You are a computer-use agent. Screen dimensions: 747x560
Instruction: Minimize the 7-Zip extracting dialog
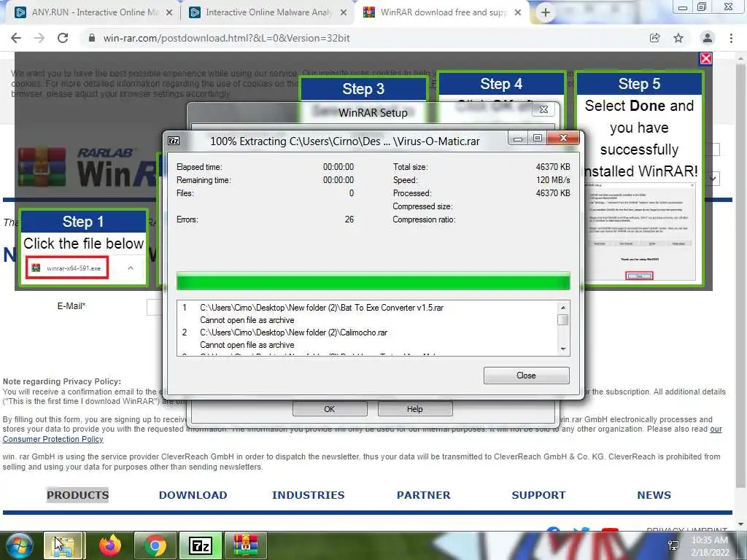click(518, 138)
